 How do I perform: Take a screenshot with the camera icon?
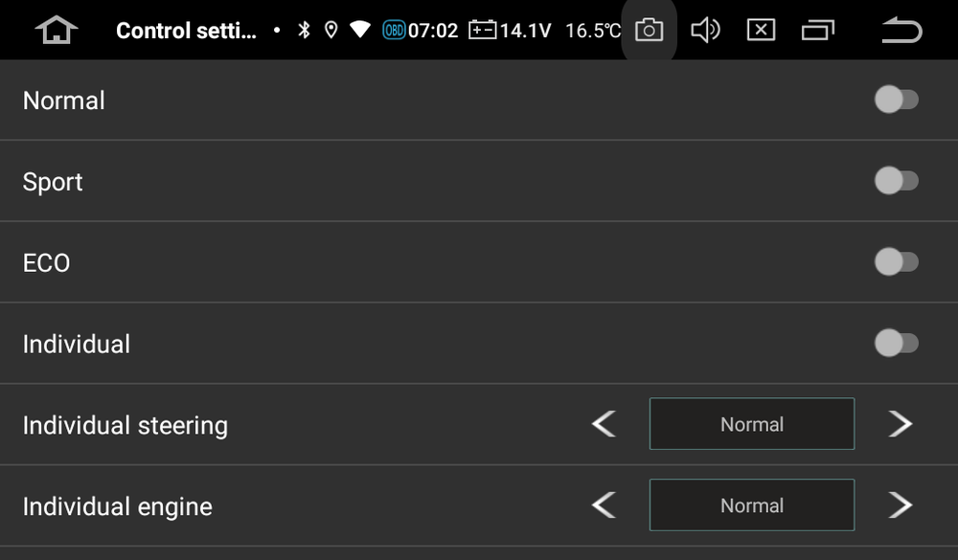coord(648,30)
